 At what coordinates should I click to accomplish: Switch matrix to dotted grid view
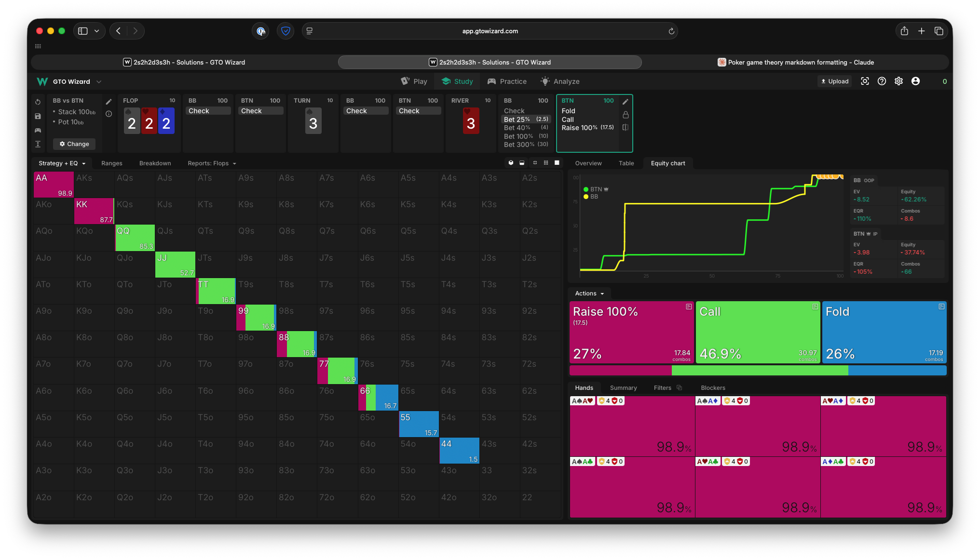coord(546,163)
